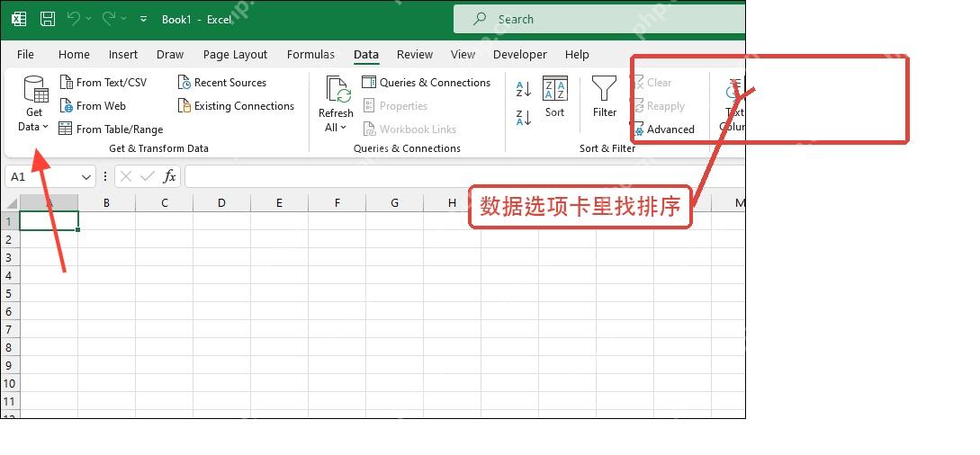980x455 pixels.
Task: Click into the Search box
Action: [x=599, y=20]
